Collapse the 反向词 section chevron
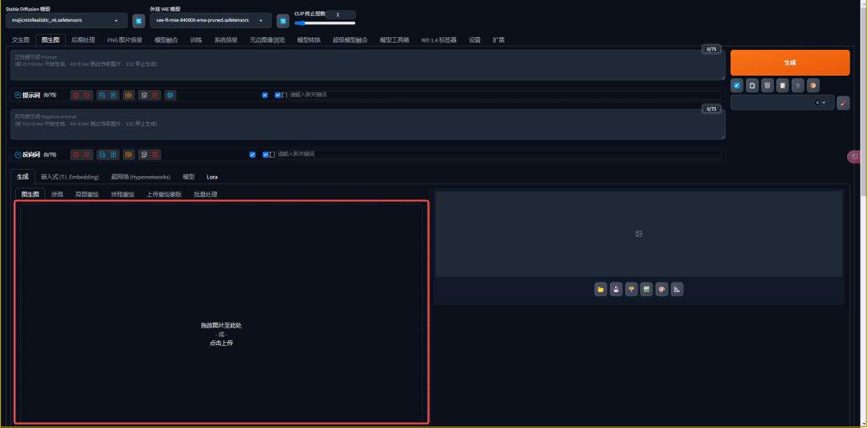 pyautogui.click(x=18, y=154)
